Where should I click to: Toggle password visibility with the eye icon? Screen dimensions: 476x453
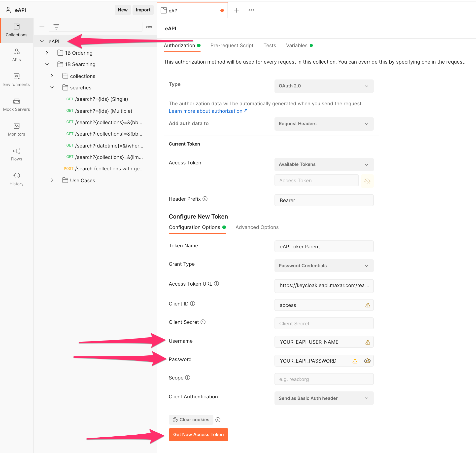click(367, 361)
